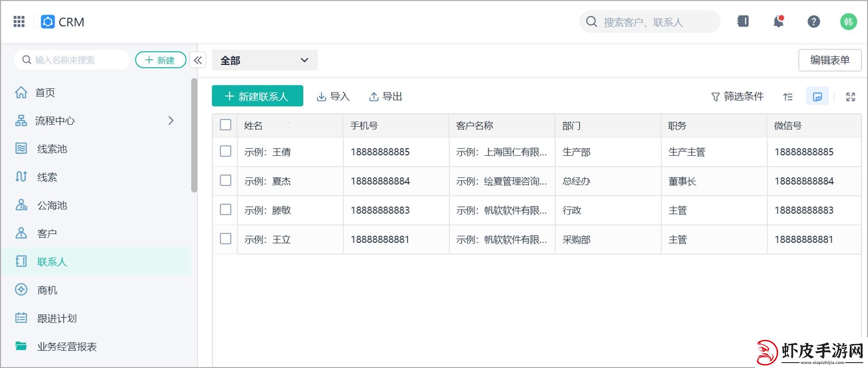Click the fullscreen expand icon
Viewport: 868px width, 368px height.
(x=850, y=97)
